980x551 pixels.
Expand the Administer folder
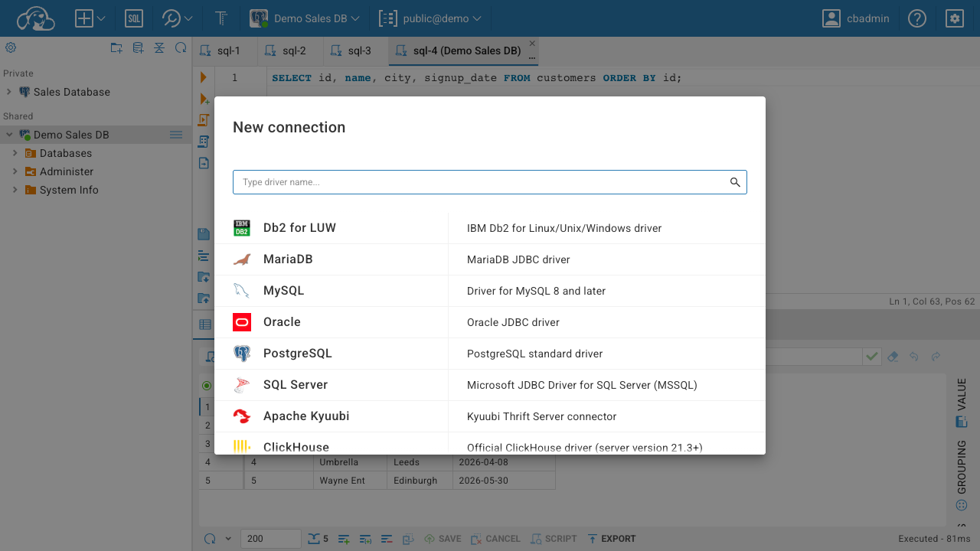coord(15,171)
